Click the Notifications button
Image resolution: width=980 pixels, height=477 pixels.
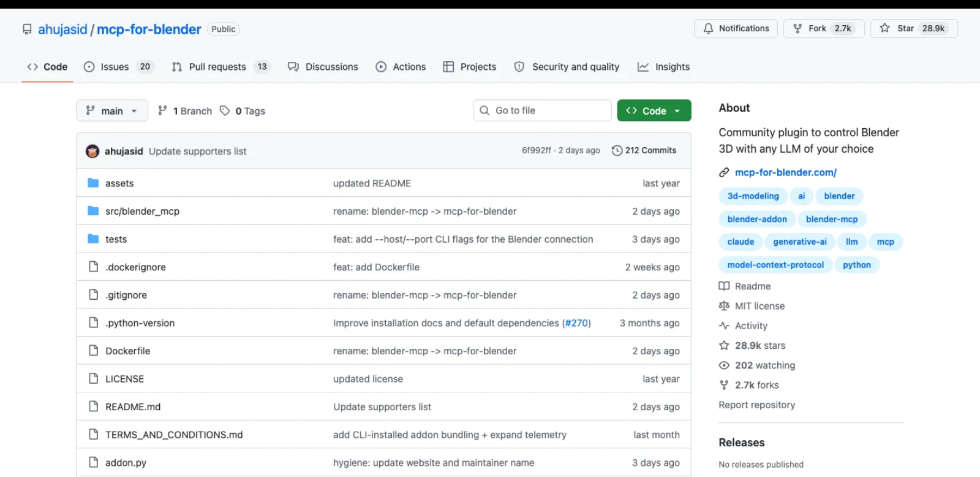(x=736, y=29)
